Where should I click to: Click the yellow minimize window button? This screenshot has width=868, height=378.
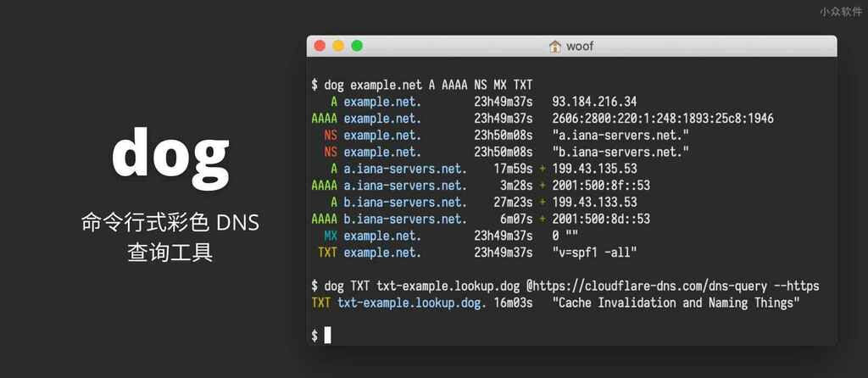coord(338,46)
